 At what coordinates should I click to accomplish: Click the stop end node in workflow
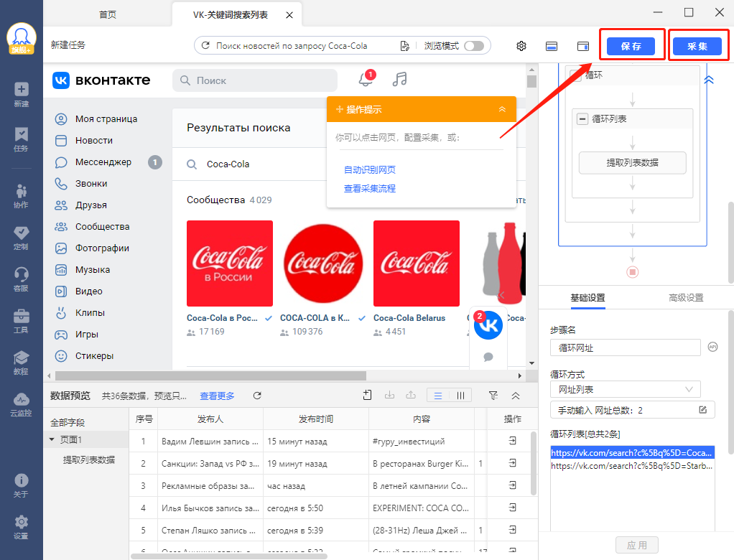tap(633, 272)
